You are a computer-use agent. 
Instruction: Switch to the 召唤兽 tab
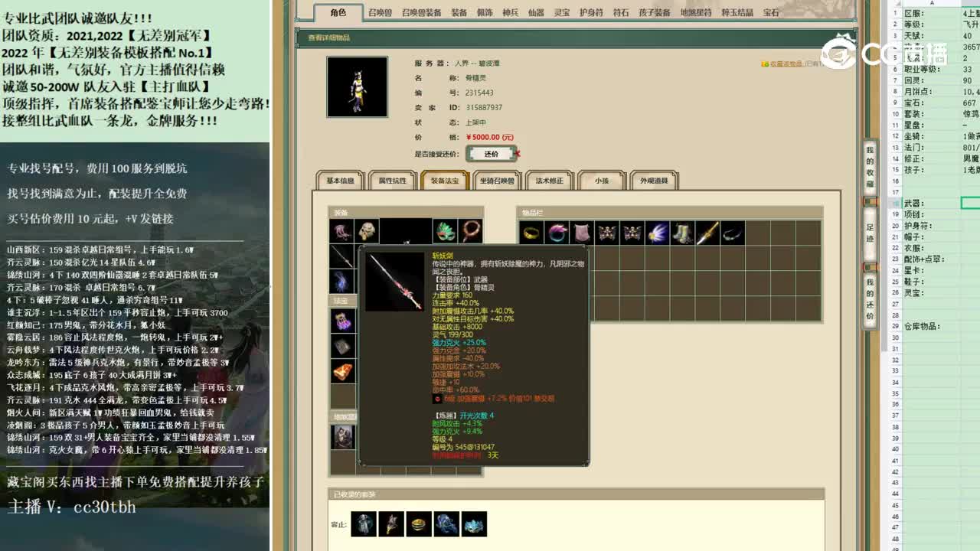tap(379, 12)
